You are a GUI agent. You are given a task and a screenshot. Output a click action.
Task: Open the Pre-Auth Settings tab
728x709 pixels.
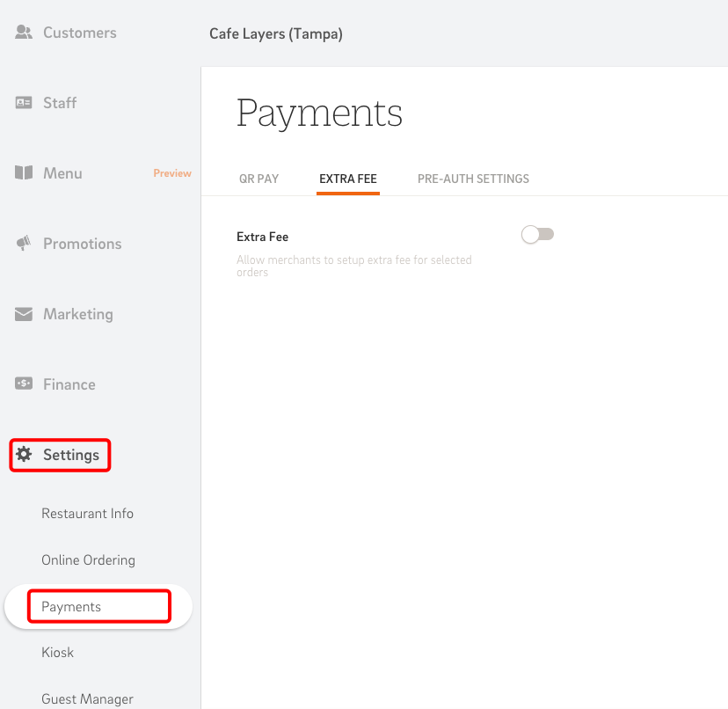[473, 179]
